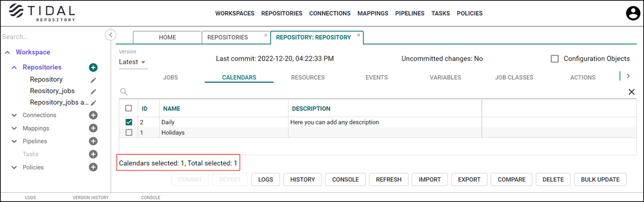Click the sidebar Search input field
This screenshot has width=644, height=202.
click(52, 37)
